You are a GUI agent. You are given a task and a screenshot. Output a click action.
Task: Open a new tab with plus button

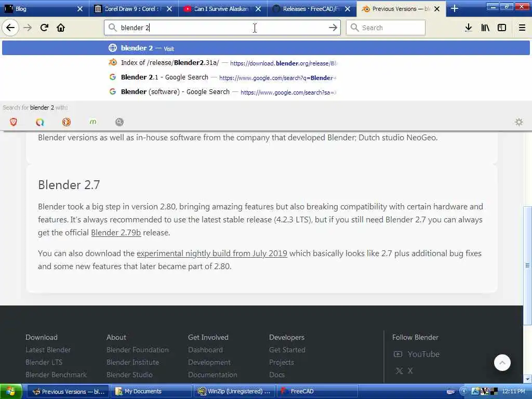point(454,9)
